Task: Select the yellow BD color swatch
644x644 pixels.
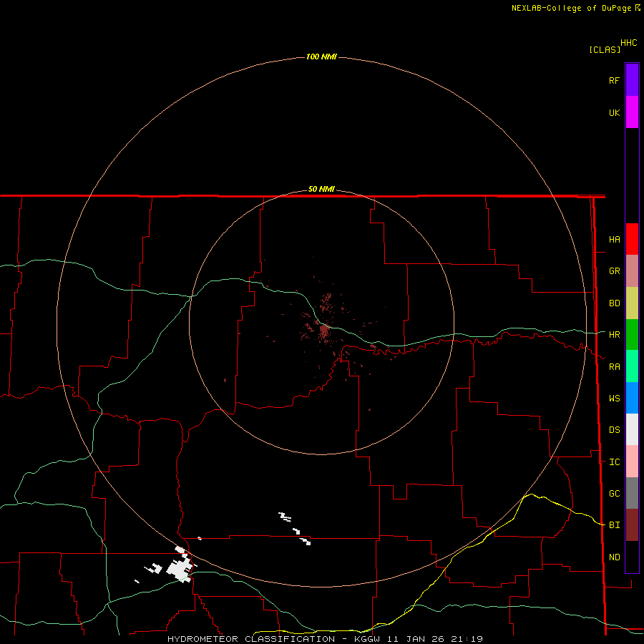Action: tap(632, 303)
